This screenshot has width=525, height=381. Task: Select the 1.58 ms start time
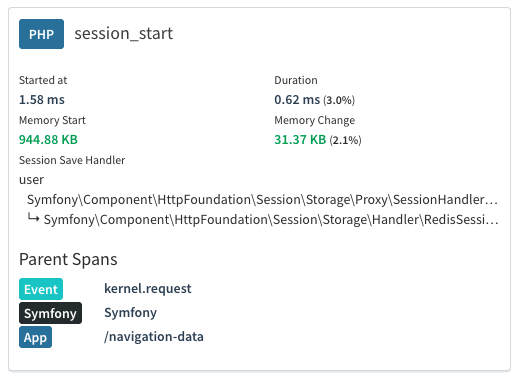tap(42, 100)
